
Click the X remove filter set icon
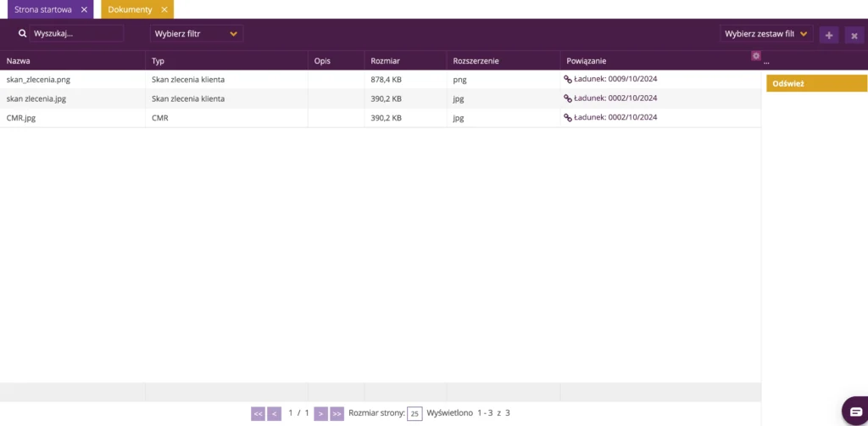[854, 35]
